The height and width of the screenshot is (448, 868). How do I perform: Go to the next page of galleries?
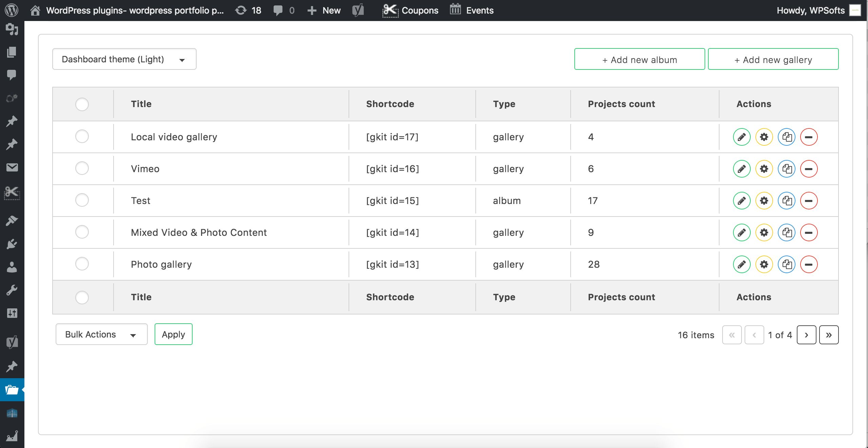(x=806, y=335)
